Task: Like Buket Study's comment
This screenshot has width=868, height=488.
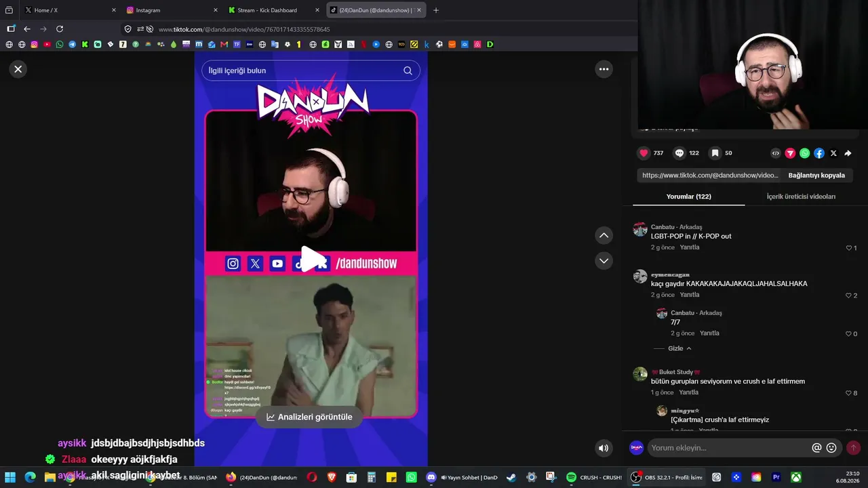Action: click(849, 393)
